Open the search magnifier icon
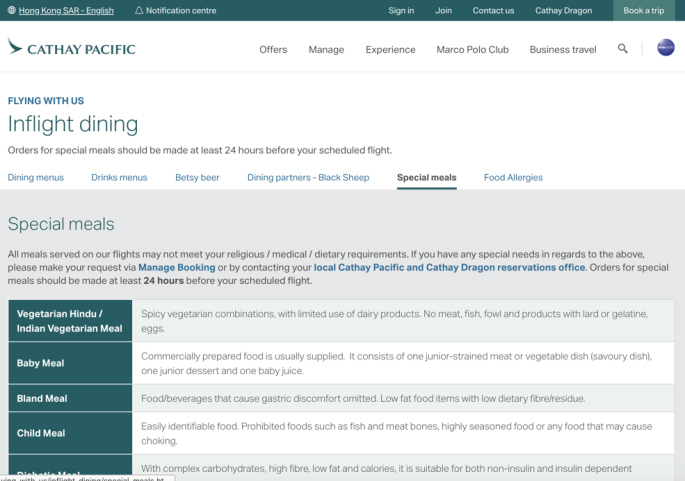Image resolution: width=685 pixels, height=481 pixels. pos(623,48)
